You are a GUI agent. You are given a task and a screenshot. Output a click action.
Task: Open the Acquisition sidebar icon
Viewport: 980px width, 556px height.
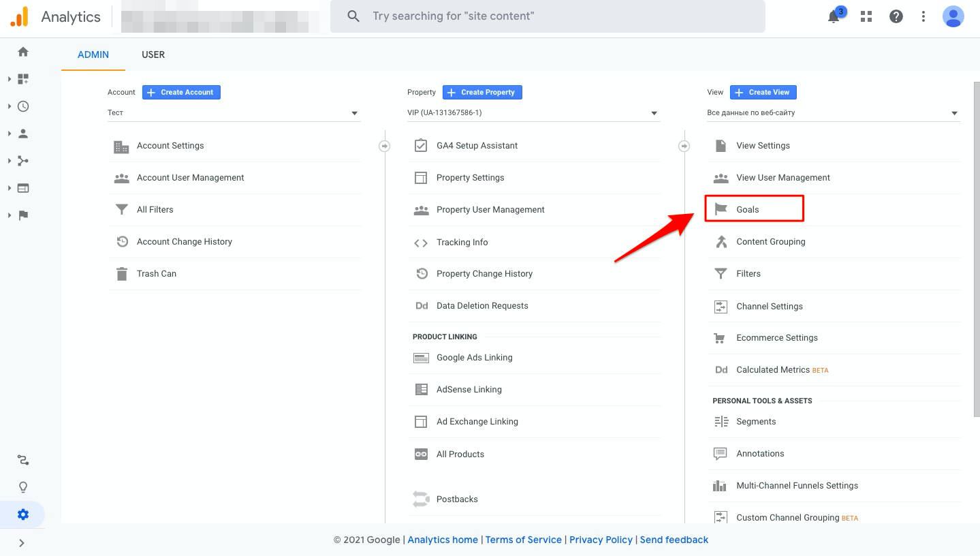[23, 161]
